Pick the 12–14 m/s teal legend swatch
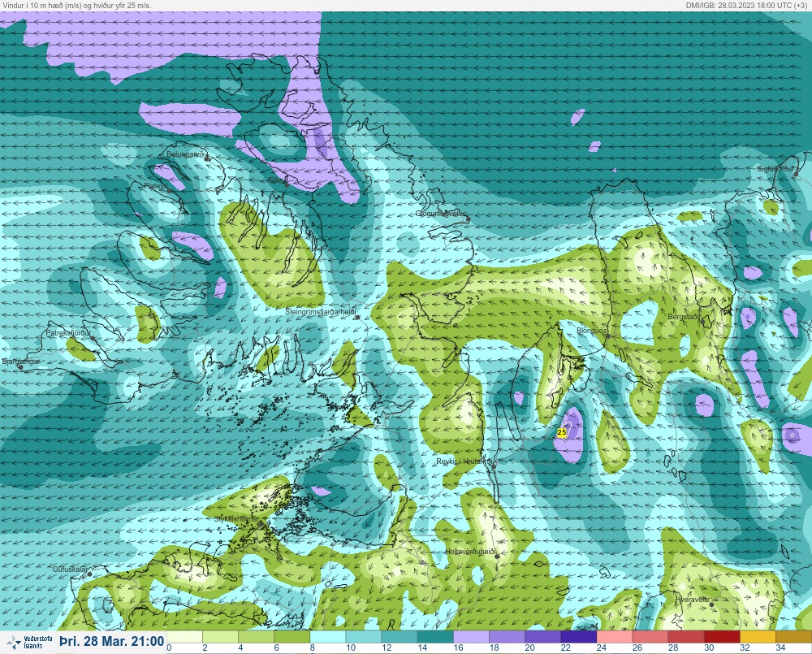 pos(400,637)
